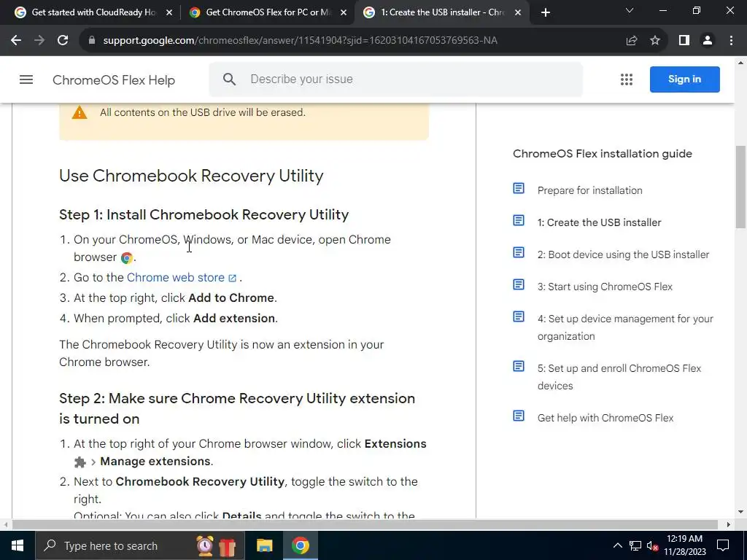Open Chrome's three-dot menu
Image resolution: width=747 pixels, height=560 pixels.
tap(731, 41)
